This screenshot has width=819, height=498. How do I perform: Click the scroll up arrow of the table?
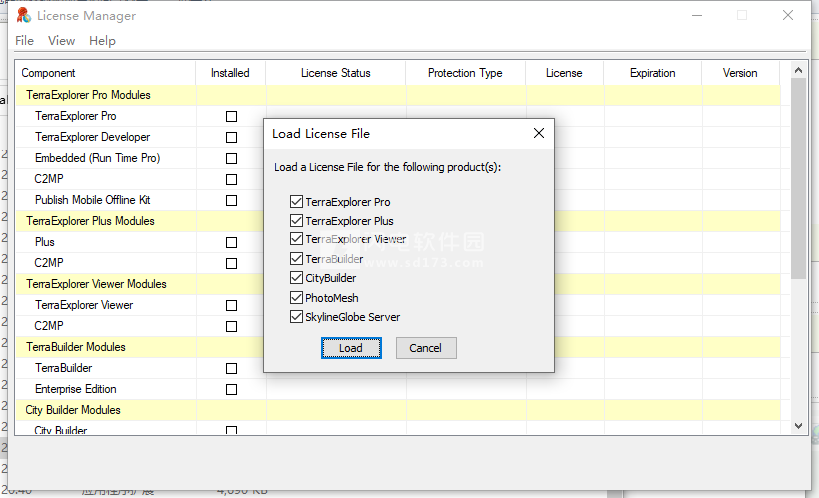[x=798, y=70]
